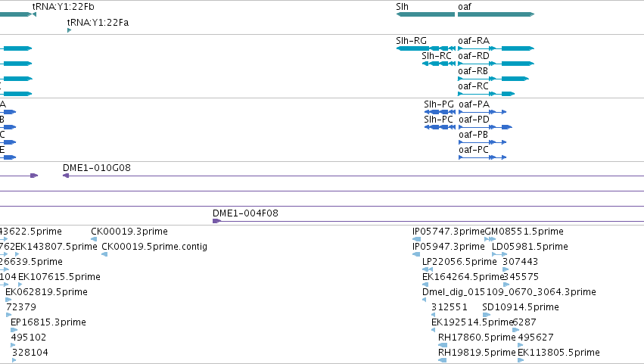644x364 pixels.
Task: Select the tRNA:Y1:22Fa arrow glyph
Action: [69, 30]
